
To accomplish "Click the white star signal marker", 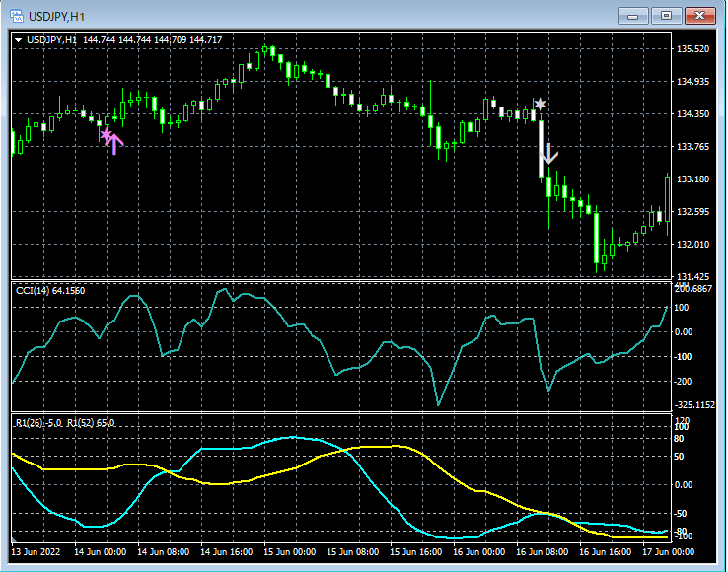I will tap(540, 104).
